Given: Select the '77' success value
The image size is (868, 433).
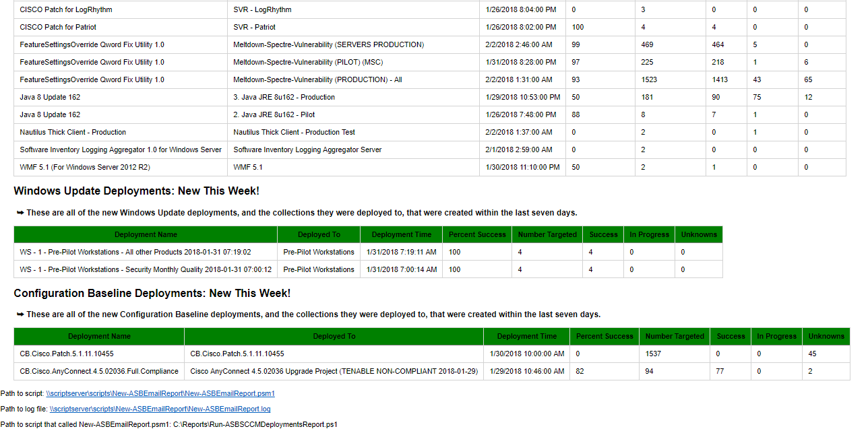Looking at the screenshot, I should 720,372.
